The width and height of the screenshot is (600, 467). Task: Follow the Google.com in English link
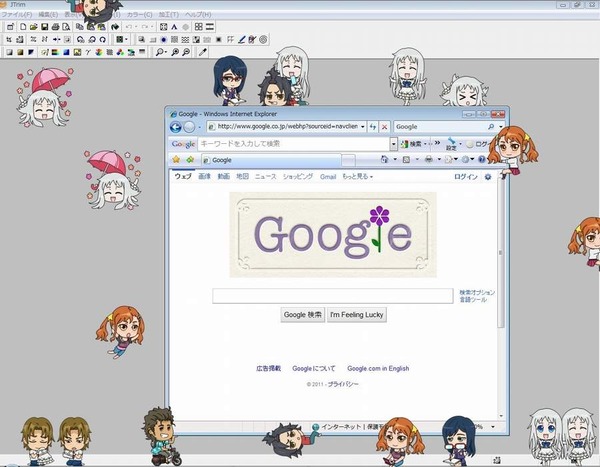click(378, 368)
